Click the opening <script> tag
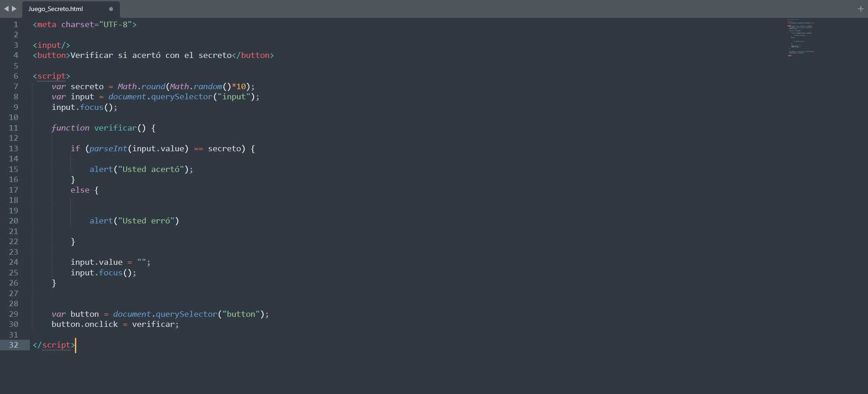This screenshot has width=868, height=394. [x=51, y=76]
